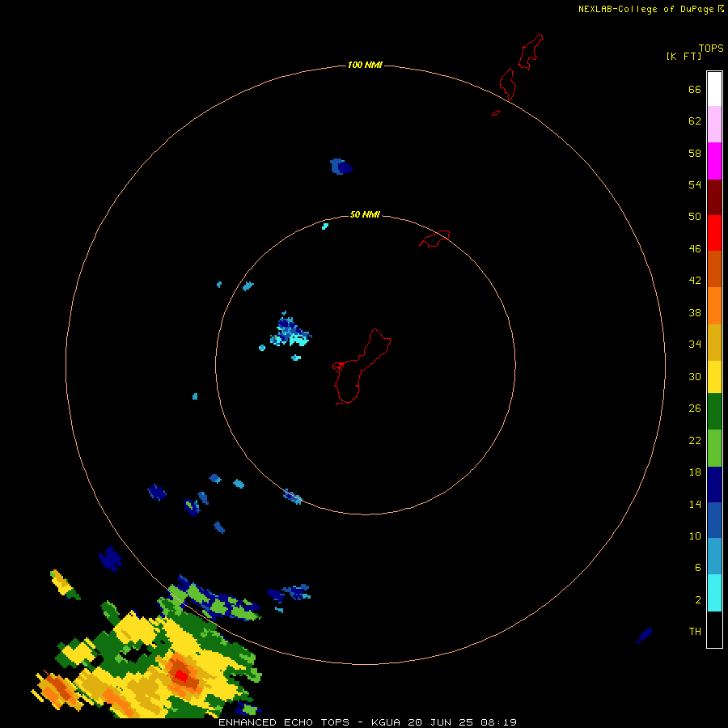This screenshot has width=728, height=728.
Task: Click the cyan echo cluster west of Guam
Action: 290,331
